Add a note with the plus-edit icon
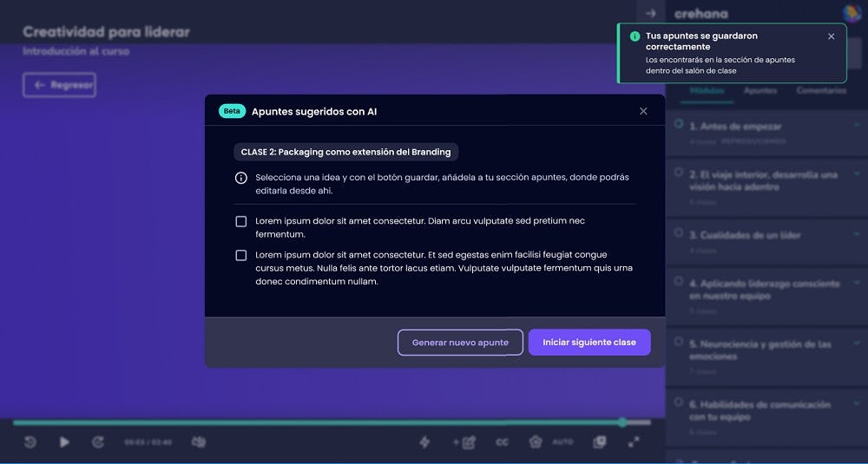 coord(464,441)
